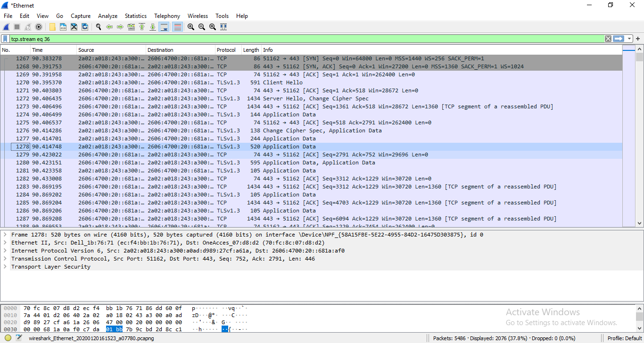Close this capture file icon

click(74, 27)
